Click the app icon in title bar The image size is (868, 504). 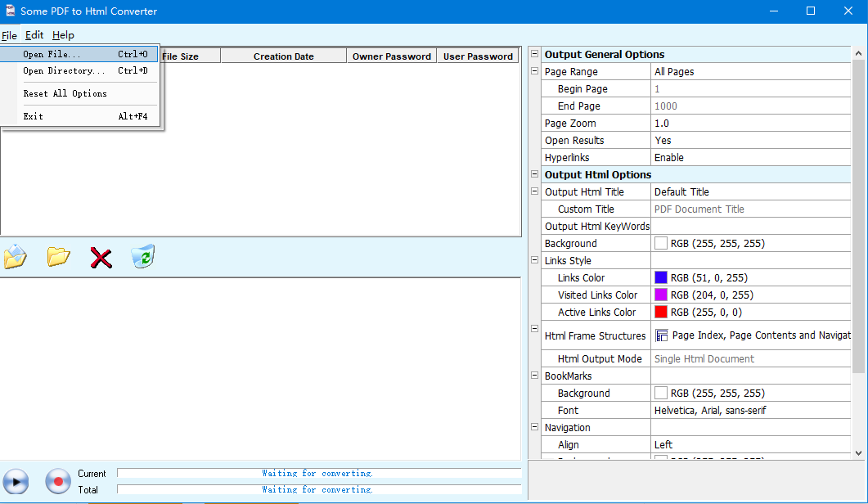click(10, 11)
